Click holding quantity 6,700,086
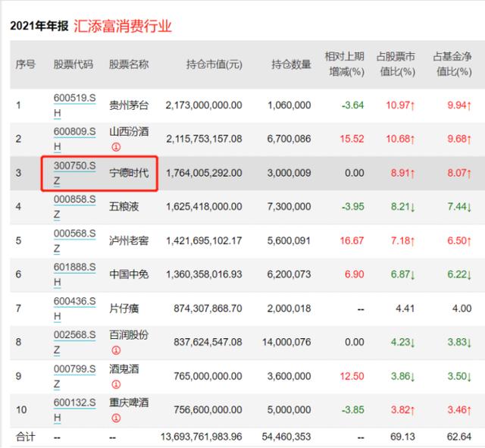This screenshot has height=448, width=485. pos(289,139)
